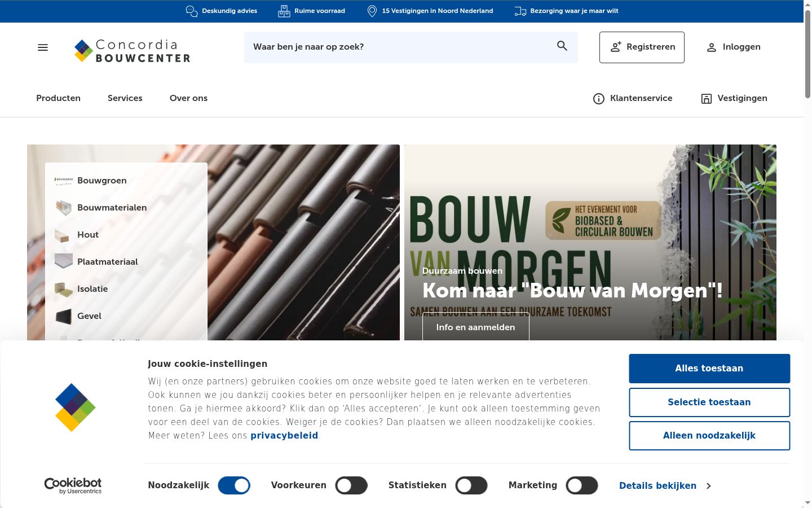Screen dimensions: 812x508
Task: Open the Over ons menu
Action: coord(188,98)
